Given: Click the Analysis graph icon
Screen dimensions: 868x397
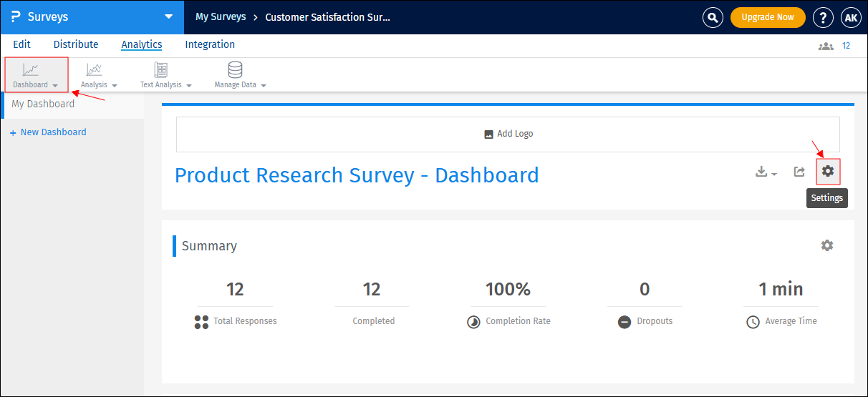Looking at the screenshot, I should (94, 69).
